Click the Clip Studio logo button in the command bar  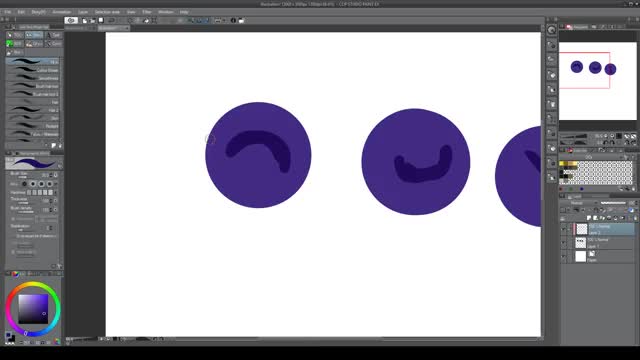[71, 20]
